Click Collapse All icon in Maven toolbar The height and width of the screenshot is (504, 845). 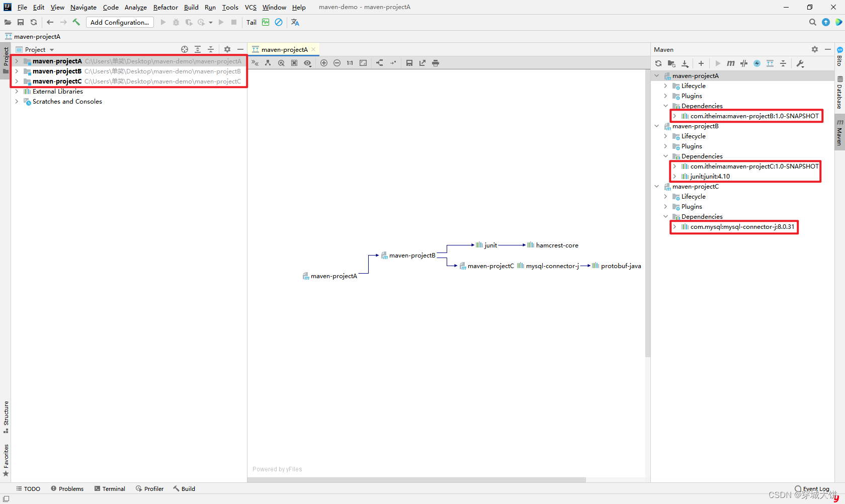pyautogui.click(x=783, y=63)
